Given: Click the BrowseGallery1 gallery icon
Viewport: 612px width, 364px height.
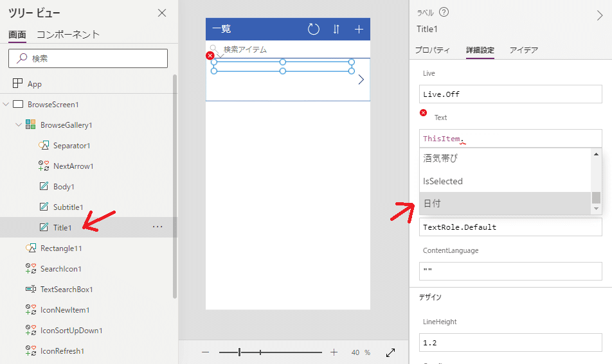Looking at the screenshot, I should pos(30,125).
